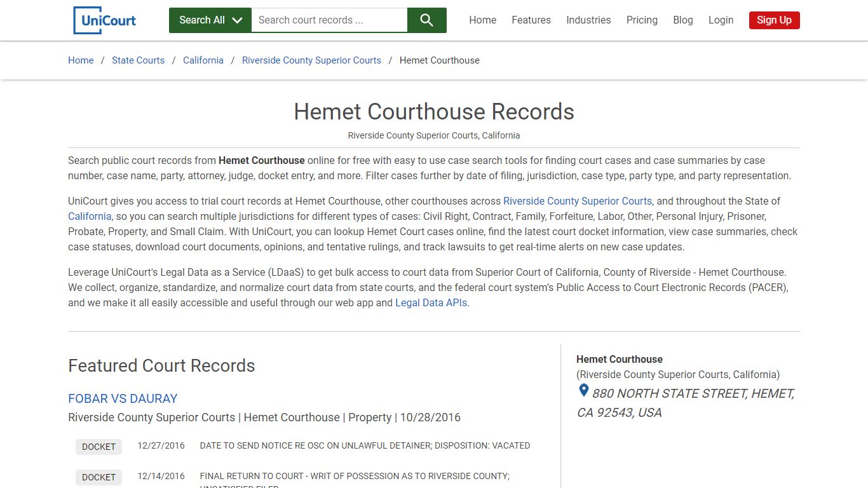Open the Legal Data APIs link
This screenshot has height=488, width=868.
[431, 302]
